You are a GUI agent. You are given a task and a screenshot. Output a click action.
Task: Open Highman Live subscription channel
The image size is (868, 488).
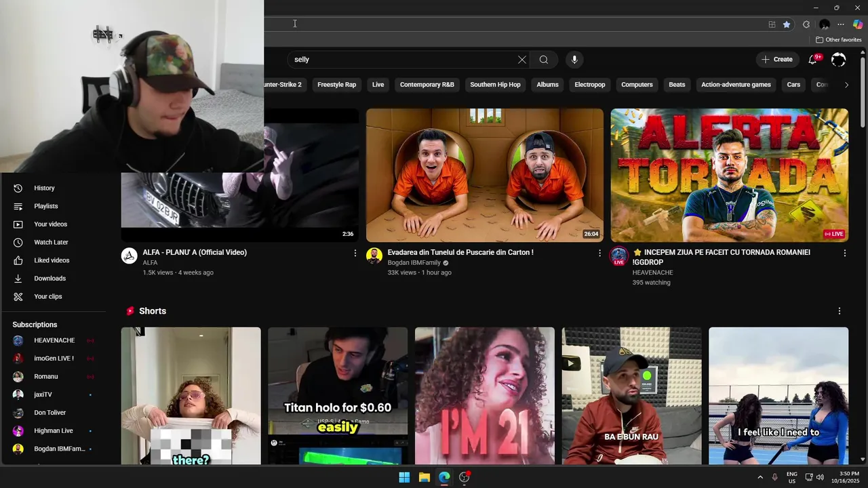(x=53, y=430)
